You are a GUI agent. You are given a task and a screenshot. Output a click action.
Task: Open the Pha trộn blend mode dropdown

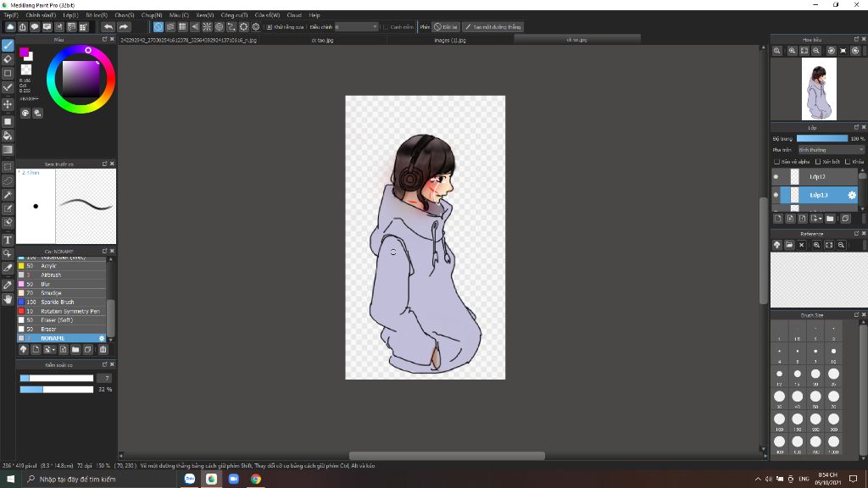[x=830, y=150]
